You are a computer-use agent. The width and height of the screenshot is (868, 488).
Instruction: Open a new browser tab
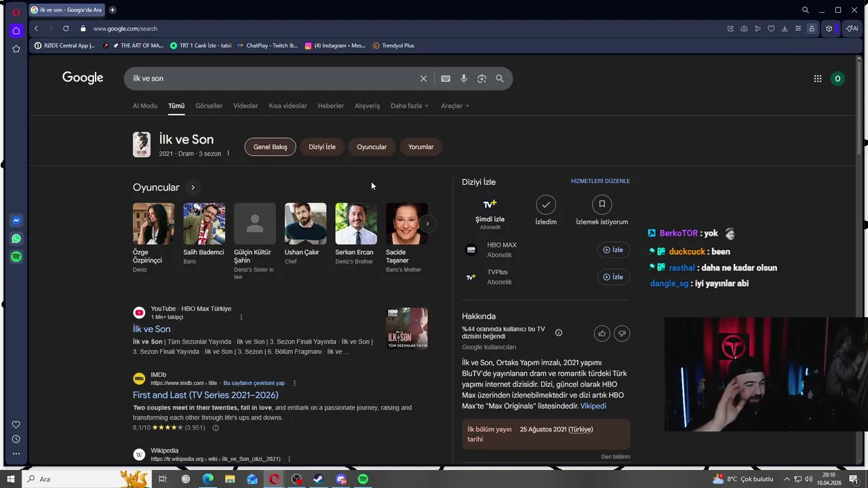(113, 10)
